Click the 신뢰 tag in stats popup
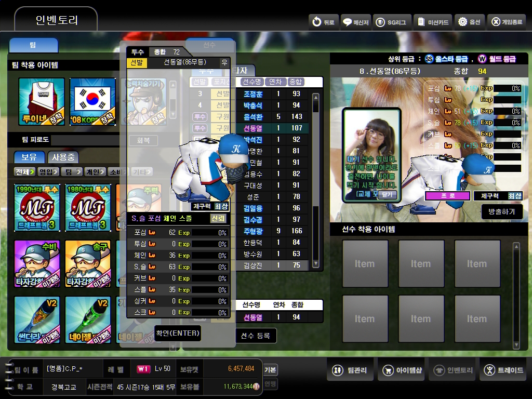Viewport: 532px width, 399px height. pyautogui.click(x=218, y=219)
